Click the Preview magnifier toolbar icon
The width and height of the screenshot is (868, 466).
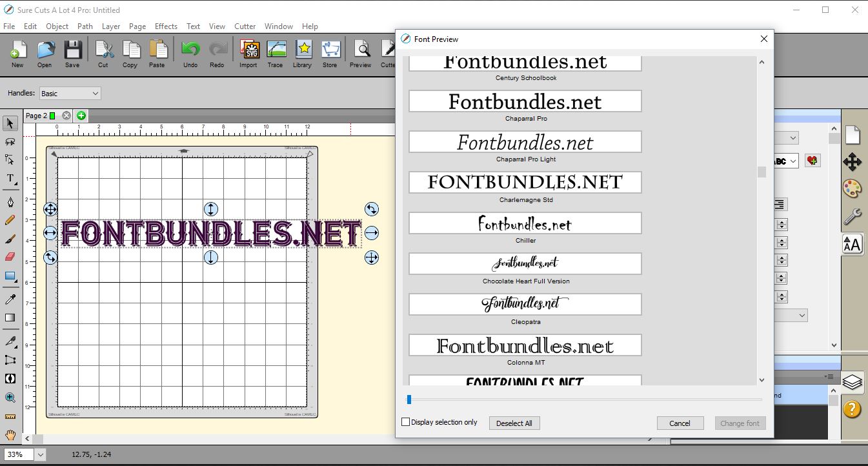(361, 54)
